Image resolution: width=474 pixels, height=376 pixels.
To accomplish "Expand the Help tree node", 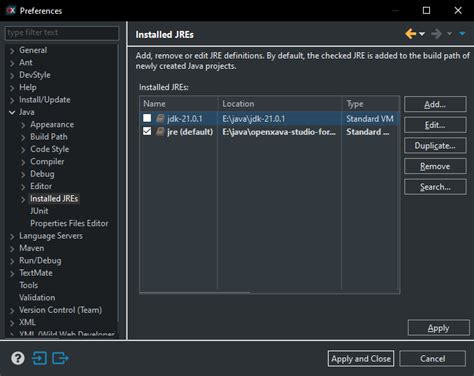I will click(12, 88).
